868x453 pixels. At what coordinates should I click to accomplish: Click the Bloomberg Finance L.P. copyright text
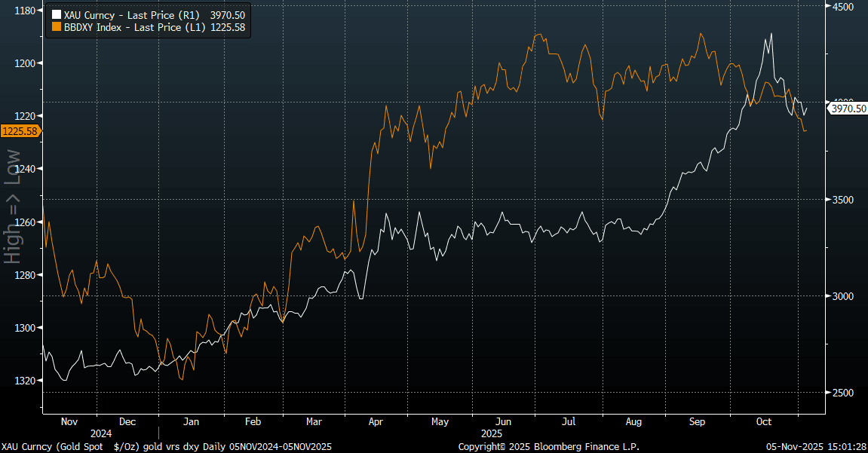pyautogui.click(x=549, y=447)
